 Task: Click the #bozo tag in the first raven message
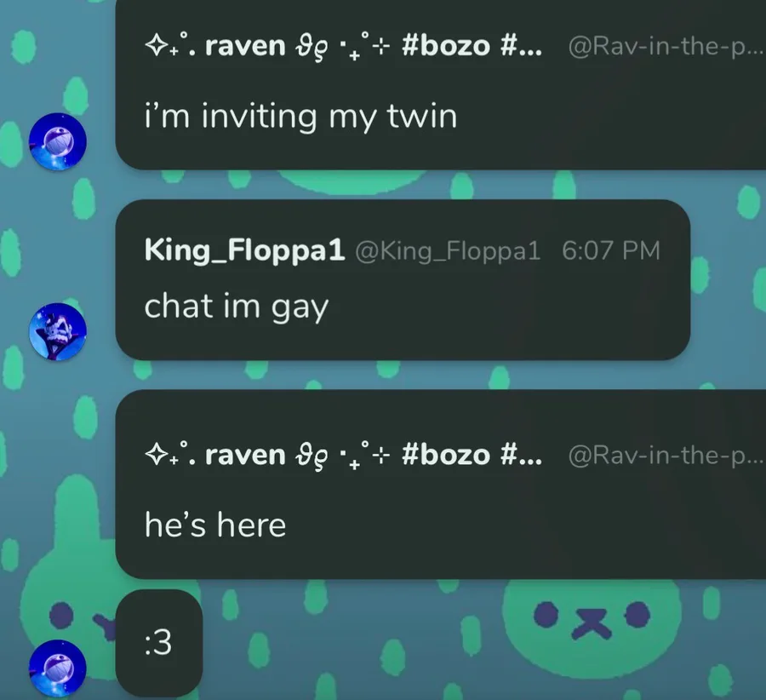[445, 46]
